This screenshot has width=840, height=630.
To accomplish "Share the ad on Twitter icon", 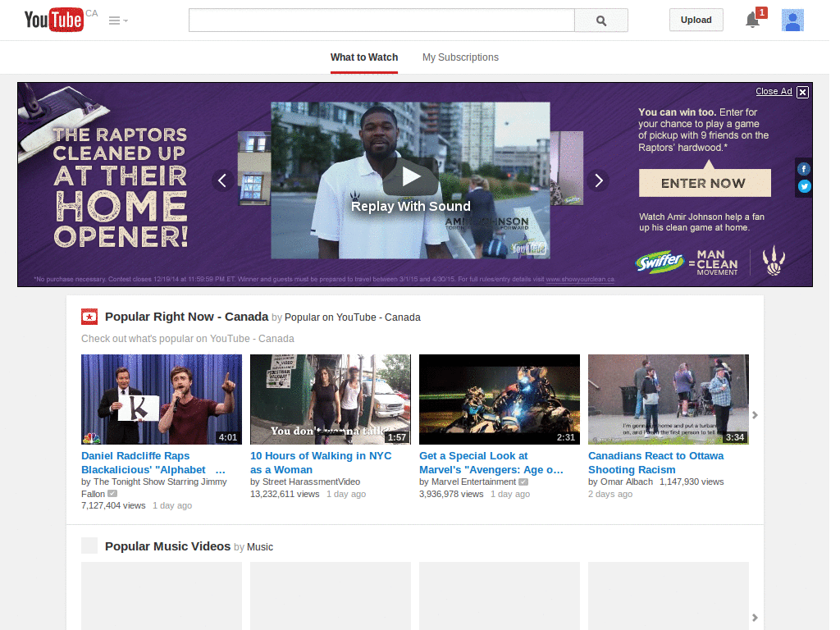I will (804, 186).
